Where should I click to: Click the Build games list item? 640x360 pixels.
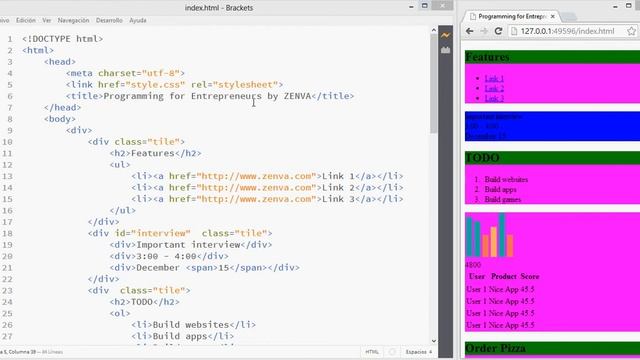click(503, 200)
